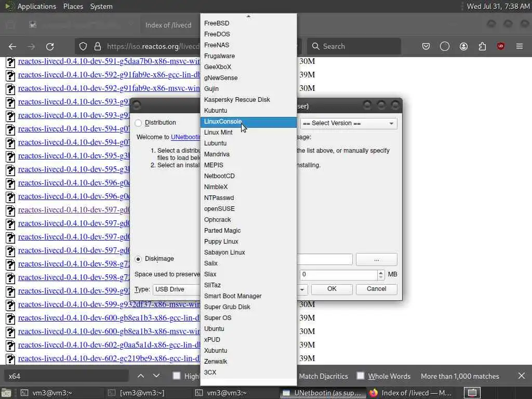The height and width of the screenshot is (399, 532).
Task: Open the Type USB Drive dropdown
Action: pyautogui.click(x=177, y=289)
